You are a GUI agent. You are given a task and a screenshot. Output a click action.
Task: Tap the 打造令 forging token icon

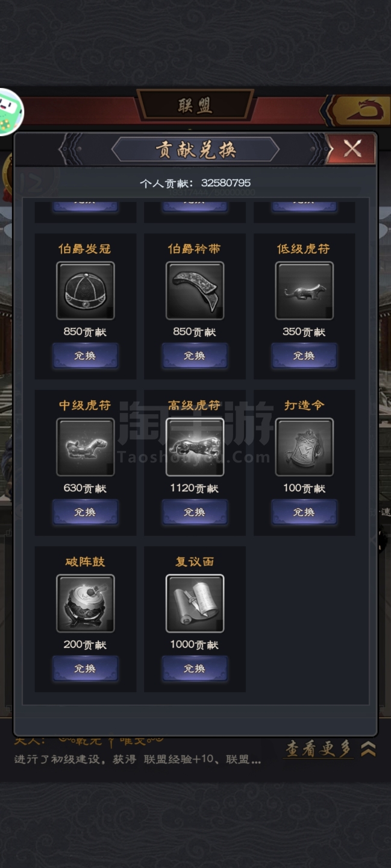click(304, 447)
